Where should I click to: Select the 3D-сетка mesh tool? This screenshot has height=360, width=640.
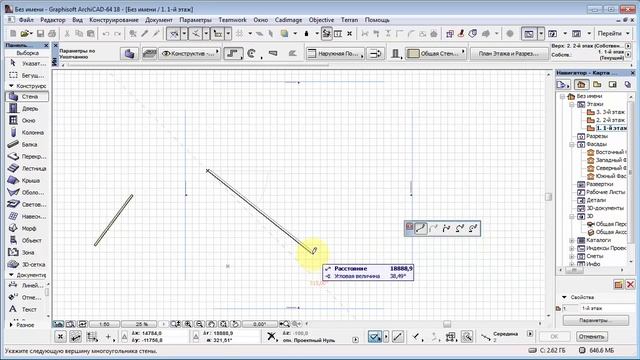(x=27, y=264)
